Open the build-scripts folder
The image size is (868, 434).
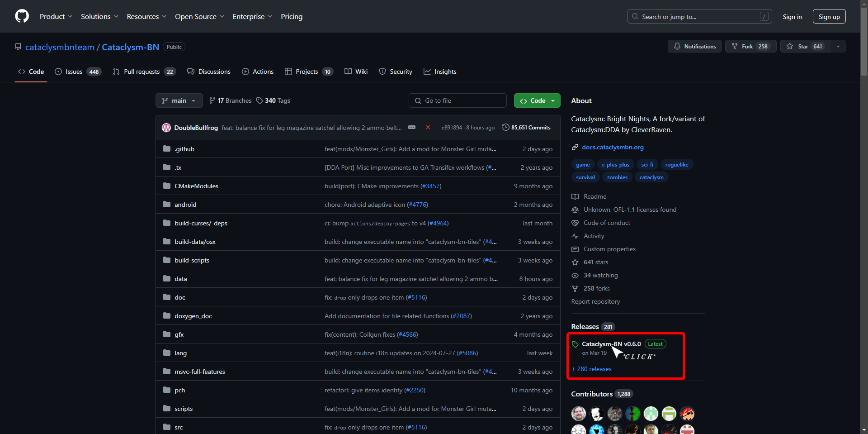pos(192,261)
